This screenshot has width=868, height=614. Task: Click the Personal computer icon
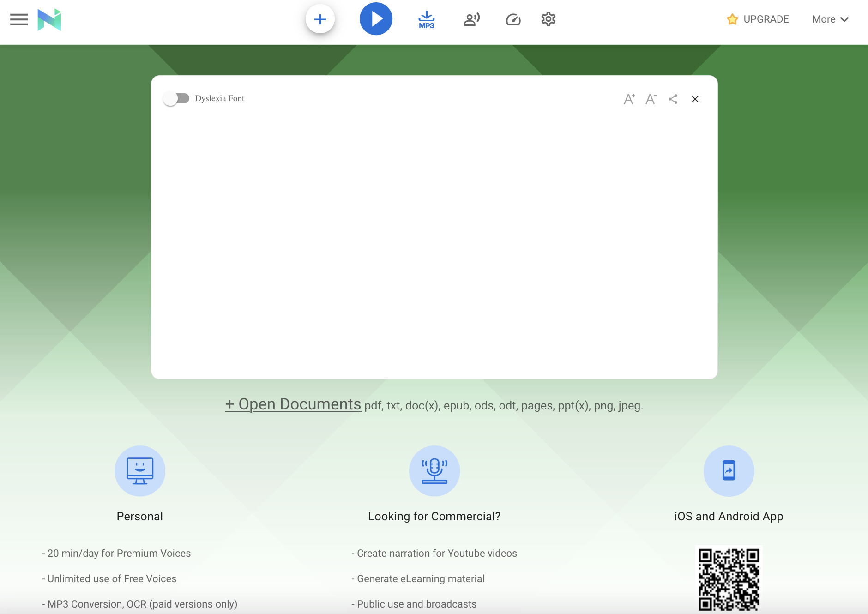(x=140, y=471)
